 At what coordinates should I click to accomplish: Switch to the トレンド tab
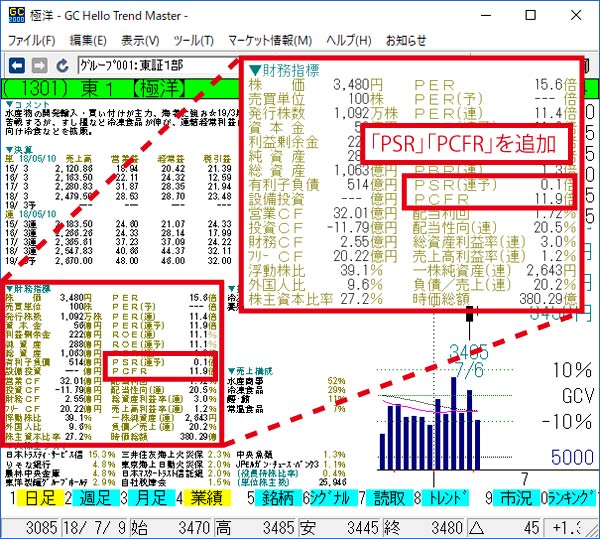[x=445, y=498]
